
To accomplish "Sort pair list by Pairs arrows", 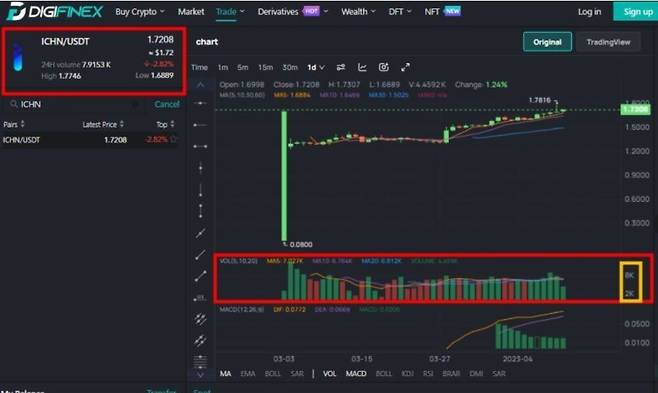I will tap(23, 124).
